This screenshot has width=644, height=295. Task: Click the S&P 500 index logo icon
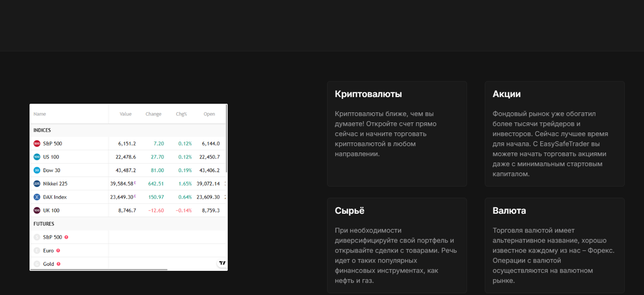pos(37,143)
